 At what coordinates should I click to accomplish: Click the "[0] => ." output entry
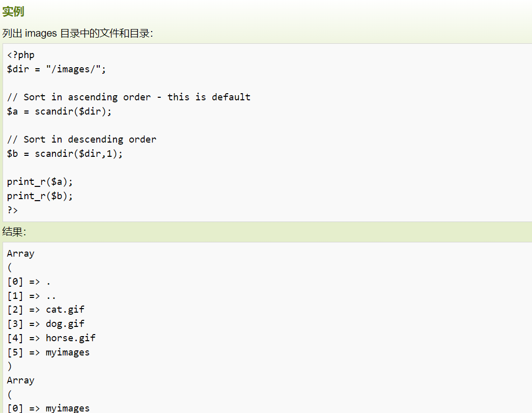[29, 282]
